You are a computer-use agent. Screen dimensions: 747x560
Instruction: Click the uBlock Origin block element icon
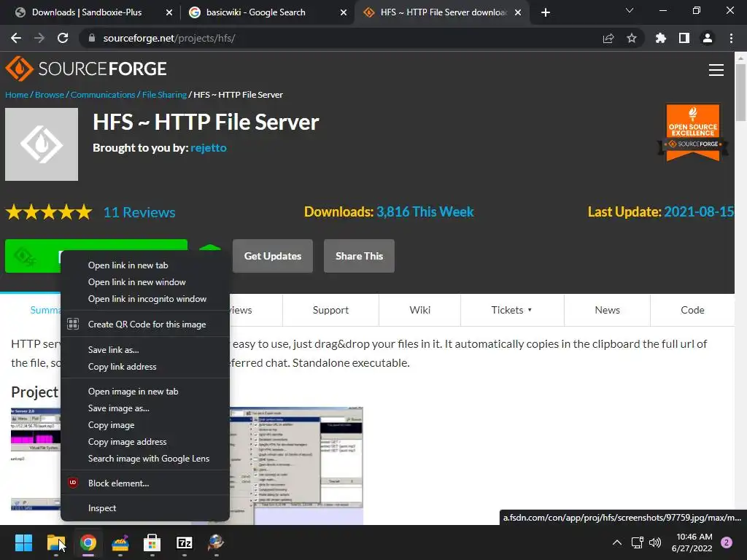click(x=73, y=483)
